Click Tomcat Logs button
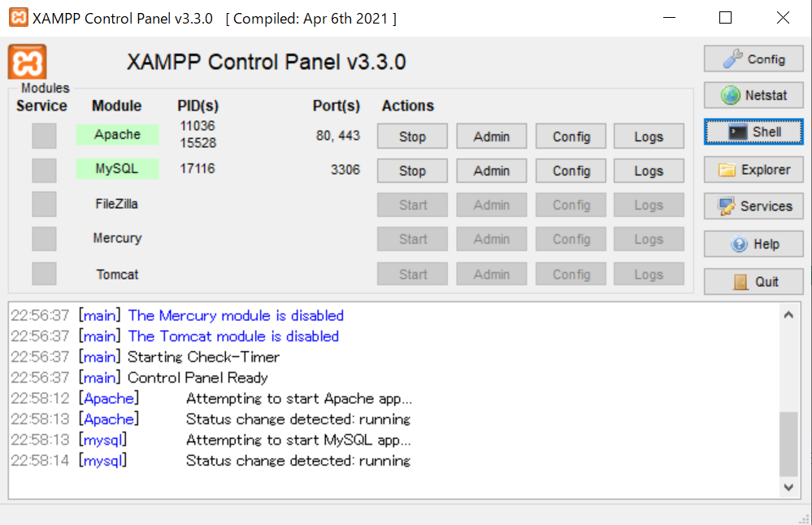This screenshot has width=812, height=525. pyautogui.click(x=649, y=274)
